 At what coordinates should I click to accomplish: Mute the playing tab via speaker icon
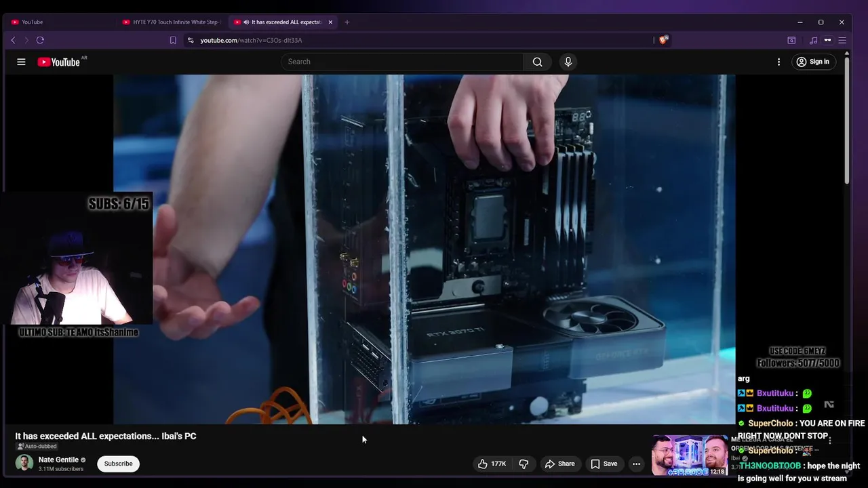(246, 22)
